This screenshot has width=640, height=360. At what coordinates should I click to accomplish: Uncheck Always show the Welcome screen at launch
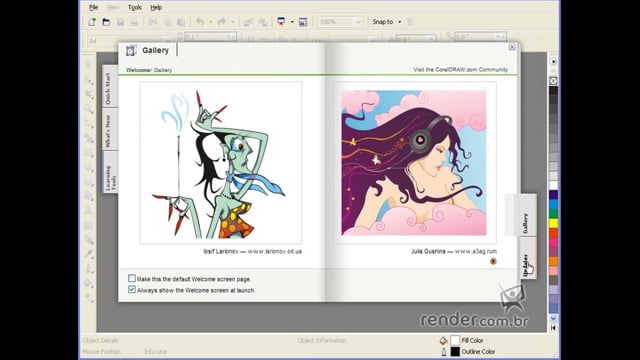132,289
